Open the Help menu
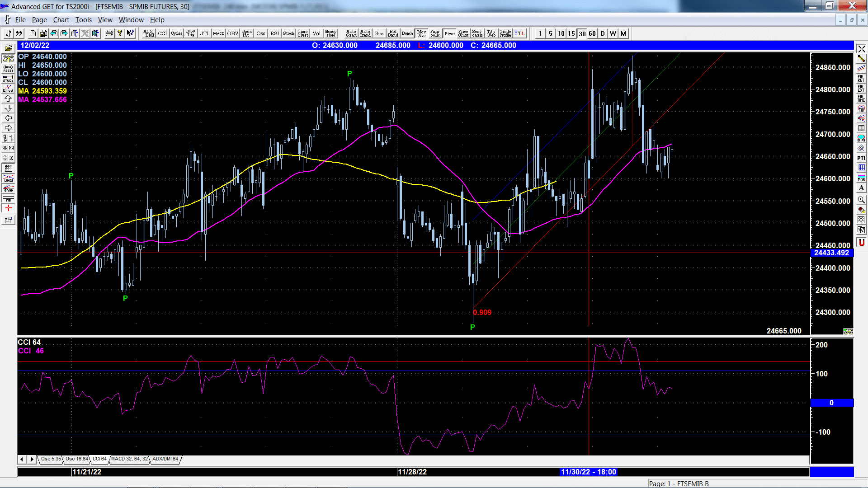The width and height of the screenshot is (868, 488). [x=157, y=20]
